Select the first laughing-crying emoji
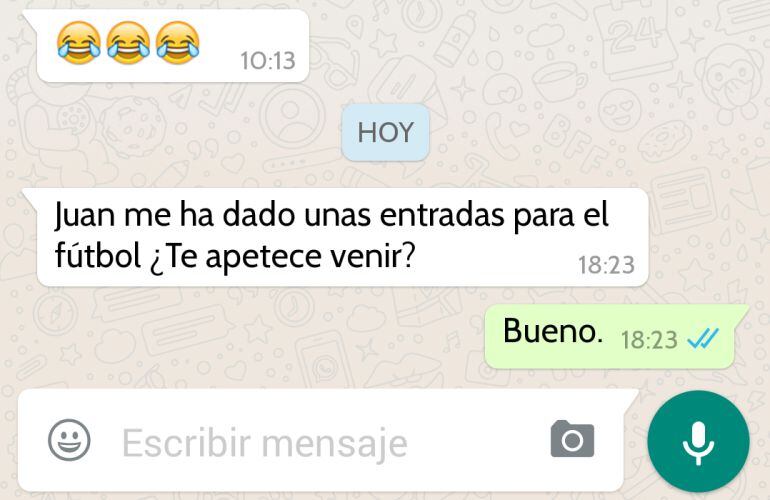770x500 pixels. [x=79, y=43]
